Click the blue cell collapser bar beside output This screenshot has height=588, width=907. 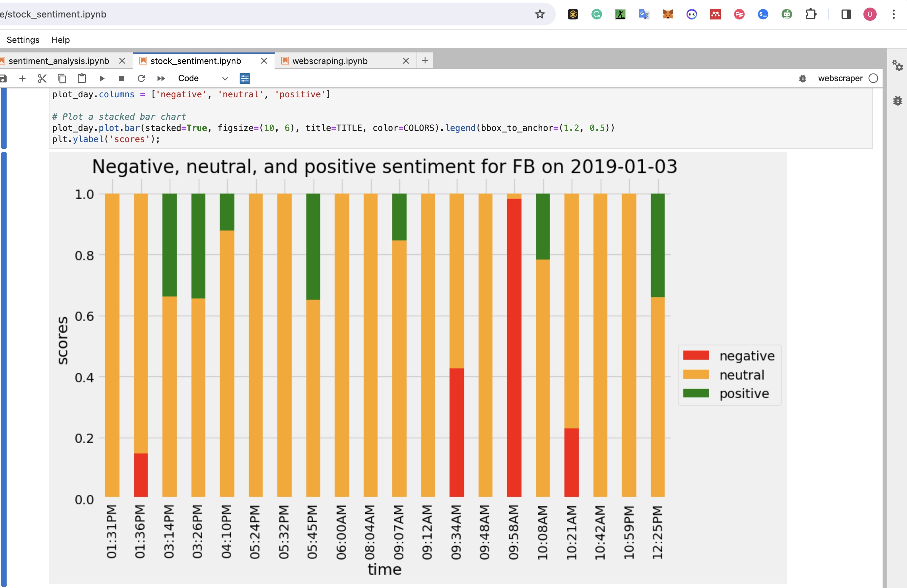pyautogui.click(x=4, y=369)
